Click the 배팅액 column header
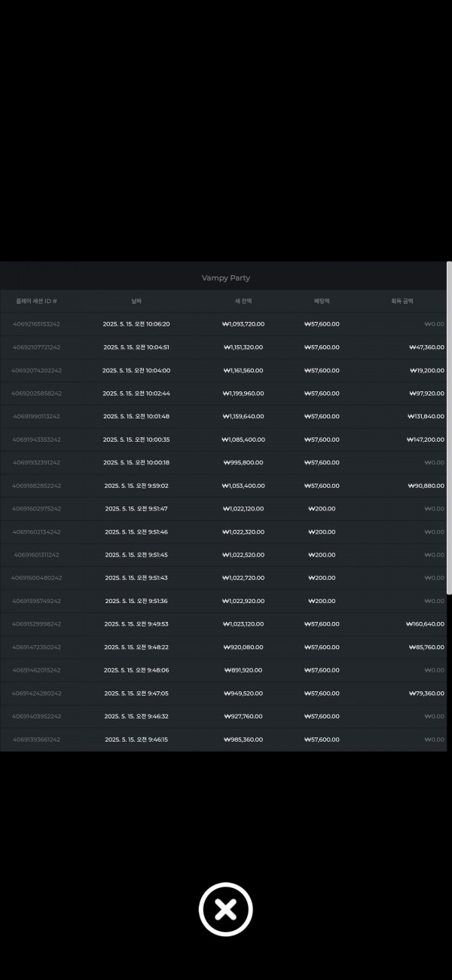Image resolution: width=452 pixels, height=980 pixels. coord(322,301)
